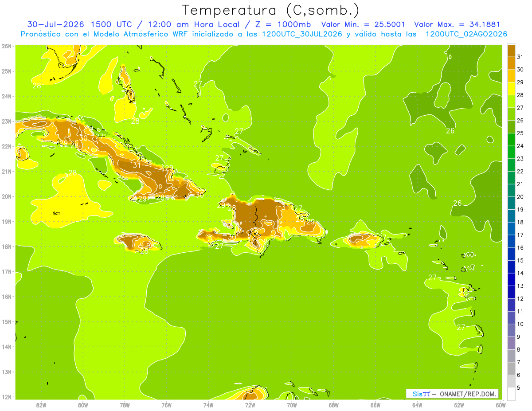
Task: Click the legend value '13'
Action: pyautogui.click(x=520, y=286)
